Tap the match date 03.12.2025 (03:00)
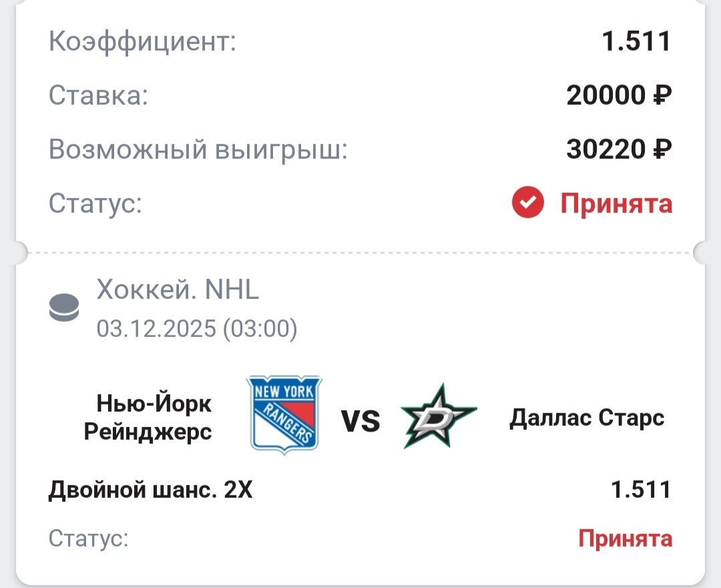This screenshot has height=588, width=721. [197, 328]
